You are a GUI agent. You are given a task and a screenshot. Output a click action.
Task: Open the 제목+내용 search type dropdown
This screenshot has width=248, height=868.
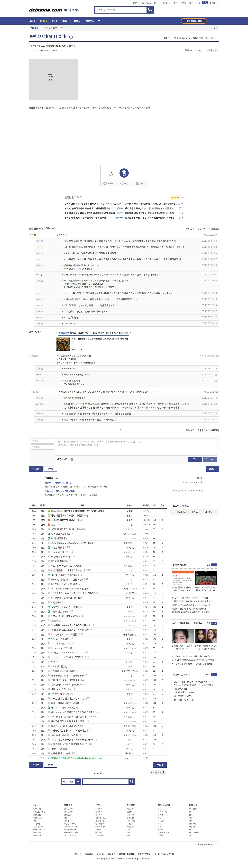[71, 781]
